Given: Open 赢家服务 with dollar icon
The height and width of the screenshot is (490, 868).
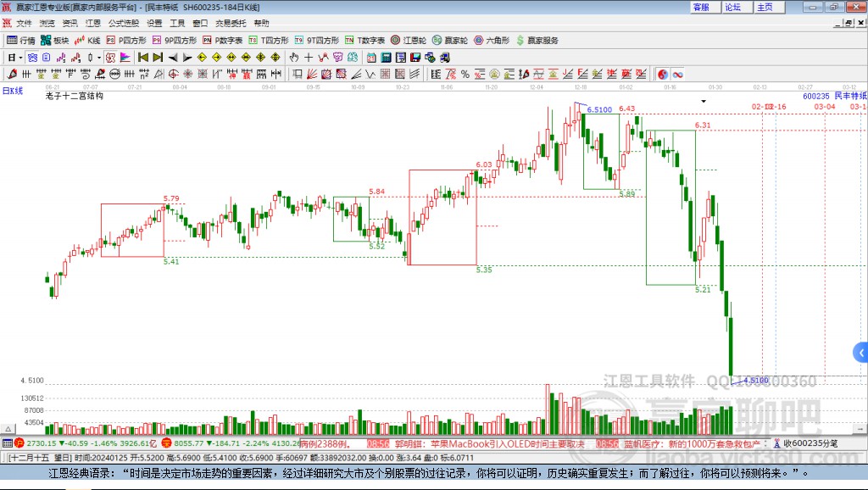Looking at the screenshot, I should coord(537,41).
